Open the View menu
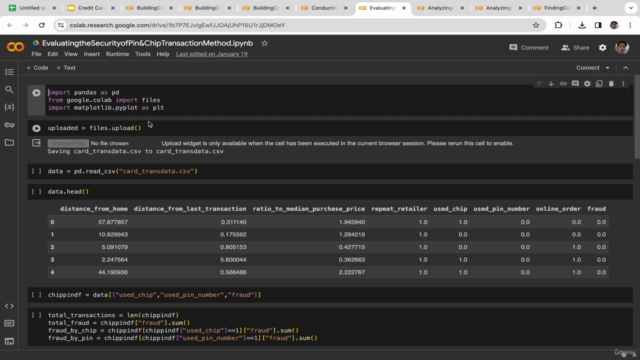 [x=71, y=54]
